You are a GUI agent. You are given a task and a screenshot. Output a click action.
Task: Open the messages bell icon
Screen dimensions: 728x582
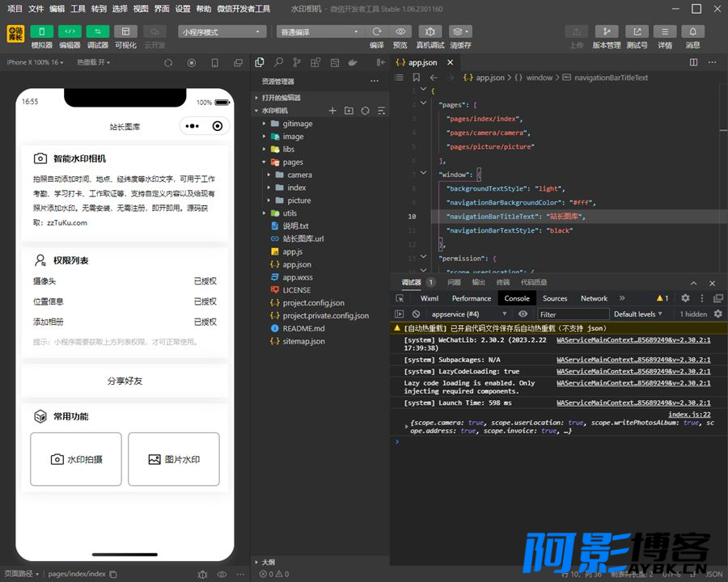692,32
